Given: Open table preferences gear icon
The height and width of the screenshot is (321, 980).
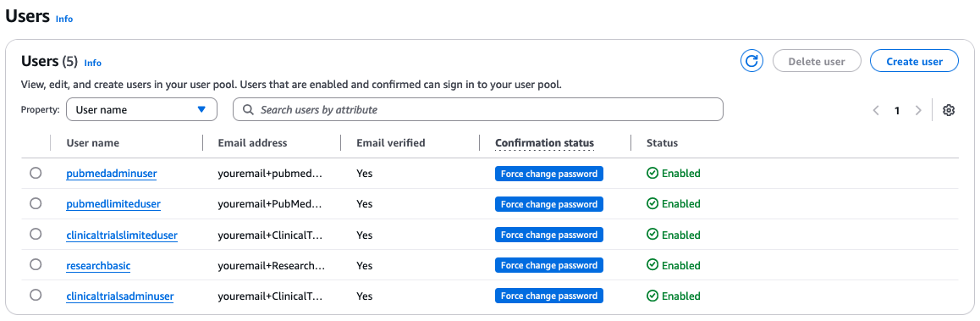Looking at the screenshot, I should (948, 110).
